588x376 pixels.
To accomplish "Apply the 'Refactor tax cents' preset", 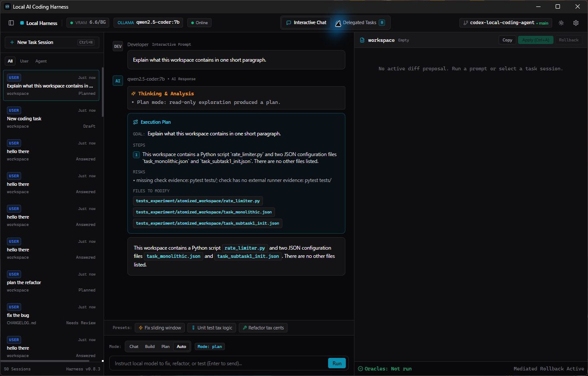I will (x=263, y=328).
